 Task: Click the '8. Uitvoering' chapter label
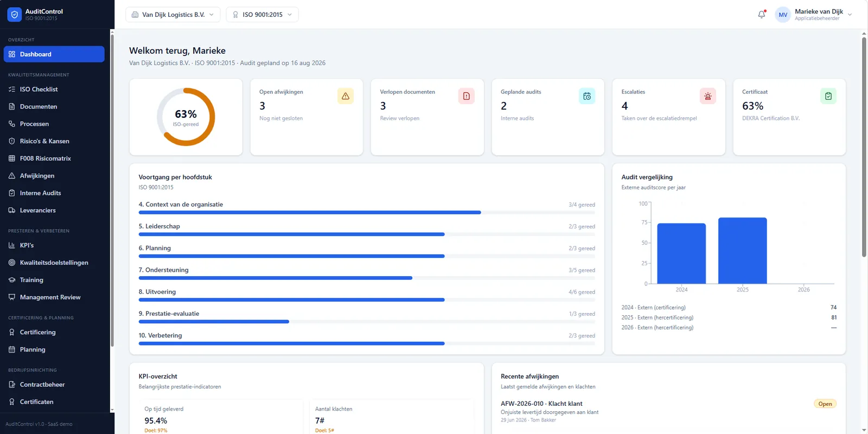click(x=157, y=292)
